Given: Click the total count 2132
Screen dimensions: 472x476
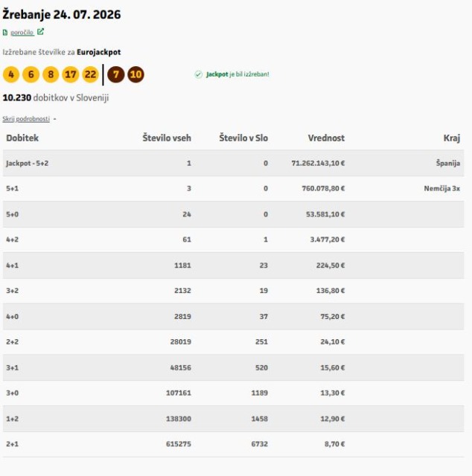Looking at the screenshot, I should (x=182, y=291).
